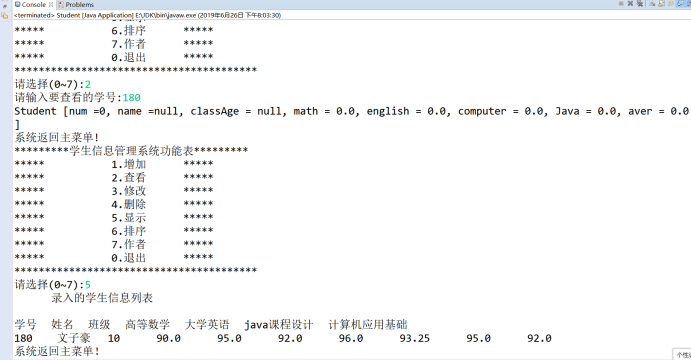Click the class value '10'
This screenshot has width=691, height=361.
tap(114, 338)
